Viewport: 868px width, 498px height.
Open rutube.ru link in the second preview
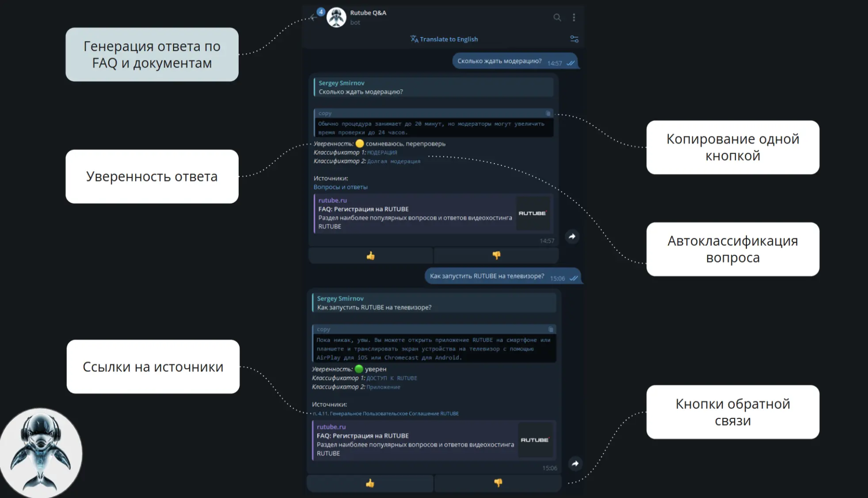(331, 427)
